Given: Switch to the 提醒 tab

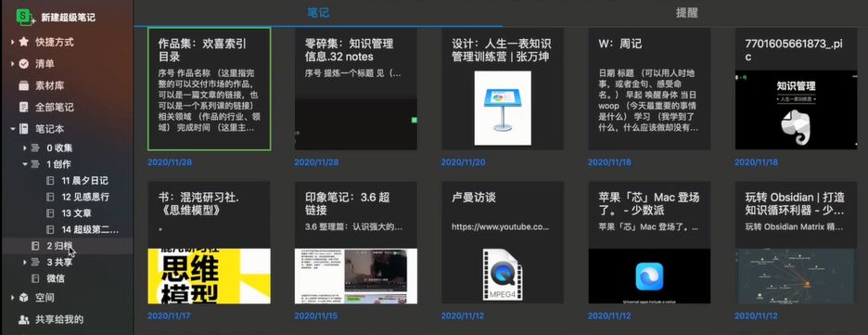Looking at the screenshot, I should (x=686, y=13).
